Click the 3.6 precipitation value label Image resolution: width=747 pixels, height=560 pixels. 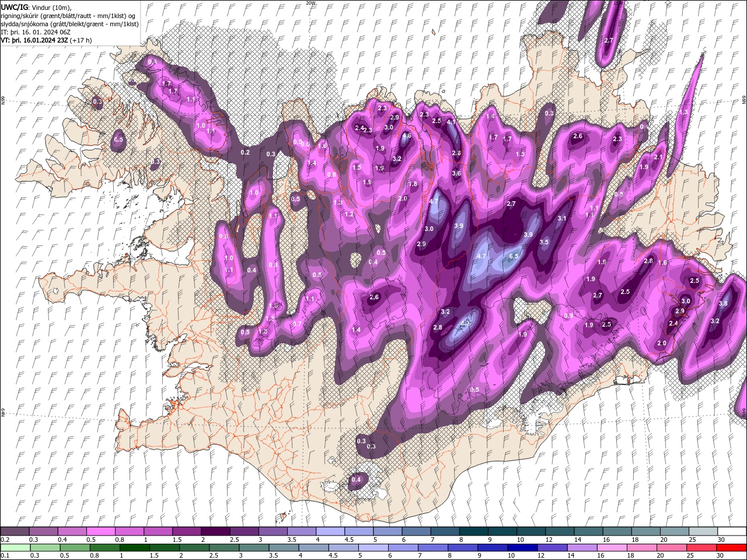point(456,173)
